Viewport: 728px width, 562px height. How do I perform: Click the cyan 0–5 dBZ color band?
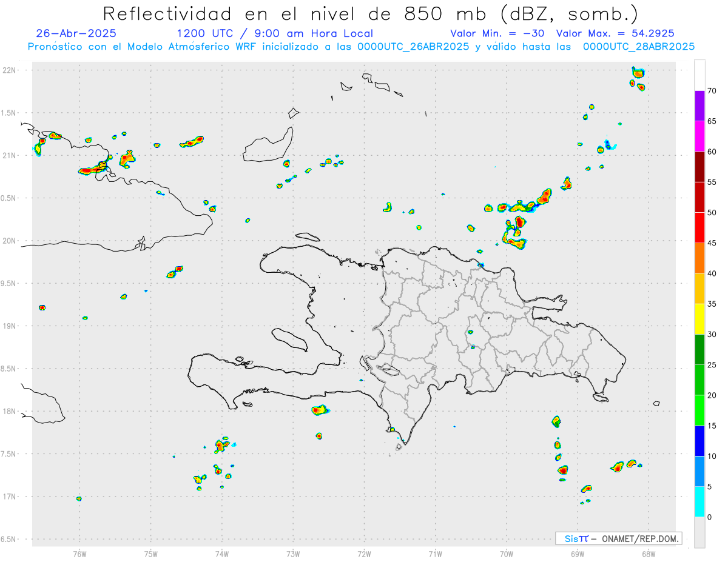click(x=699, y=502)
